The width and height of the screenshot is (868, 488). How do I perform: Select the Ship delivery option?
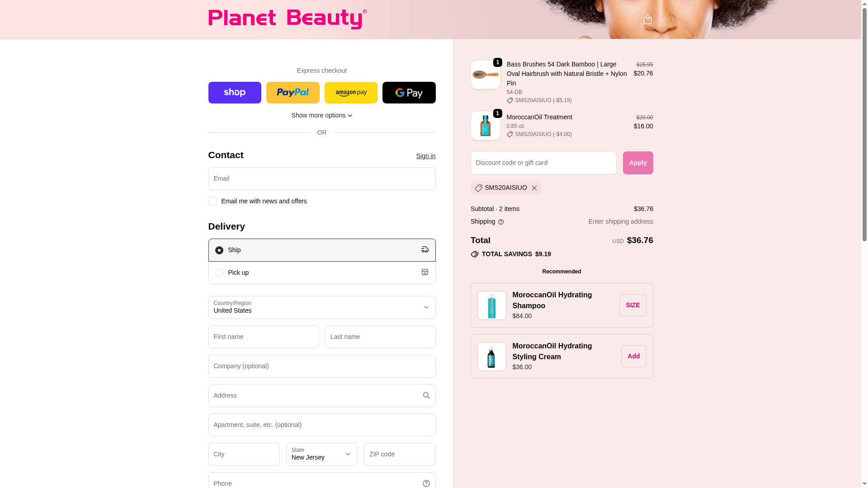322,250
